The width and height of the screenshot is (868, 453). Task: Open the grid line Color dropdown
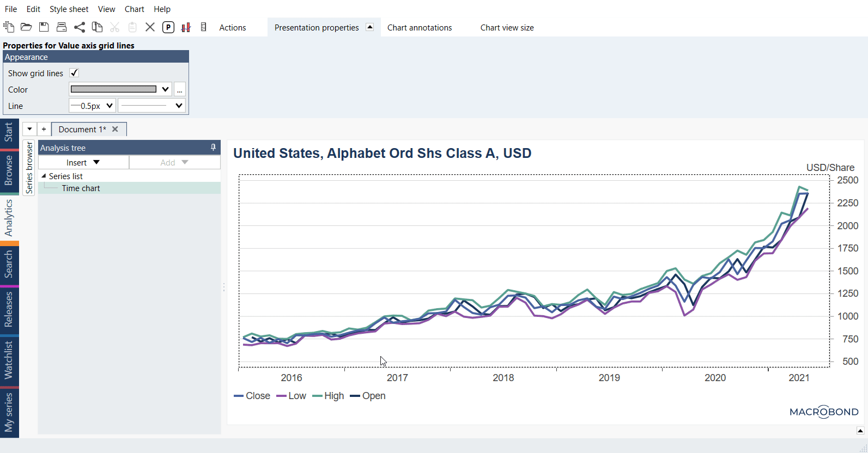pos(120,89)
